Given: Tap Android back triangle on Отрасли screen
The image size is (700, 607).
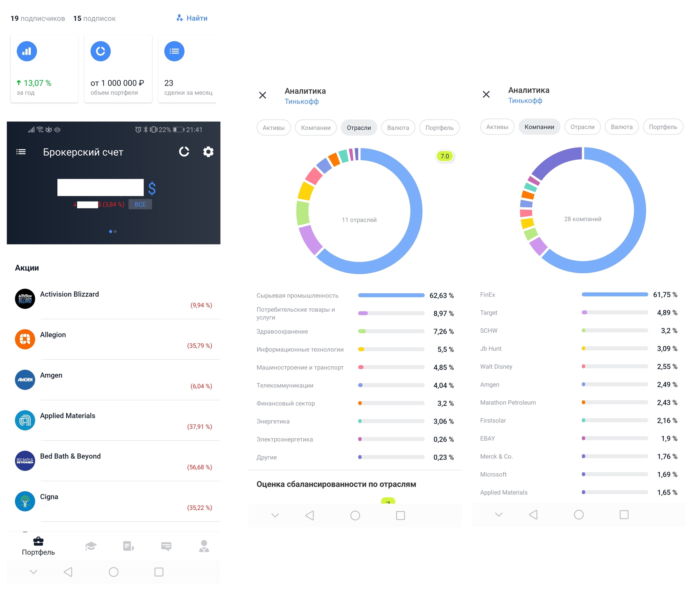Looking at the screenshot, I should coord(310,516).
